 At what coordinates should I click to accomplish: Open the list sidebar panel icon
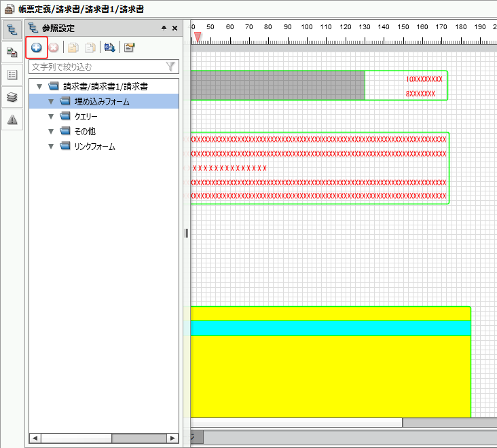pos(12,75)
